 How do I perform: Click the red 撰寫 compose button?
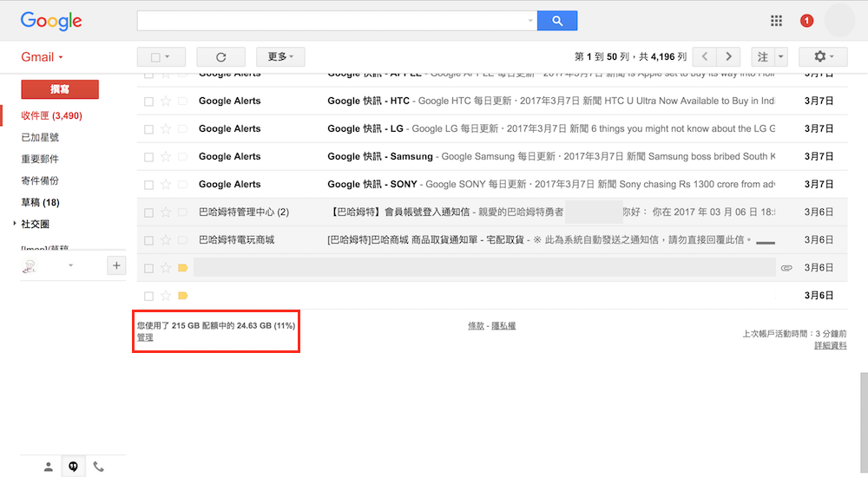(x=60, y=89)
